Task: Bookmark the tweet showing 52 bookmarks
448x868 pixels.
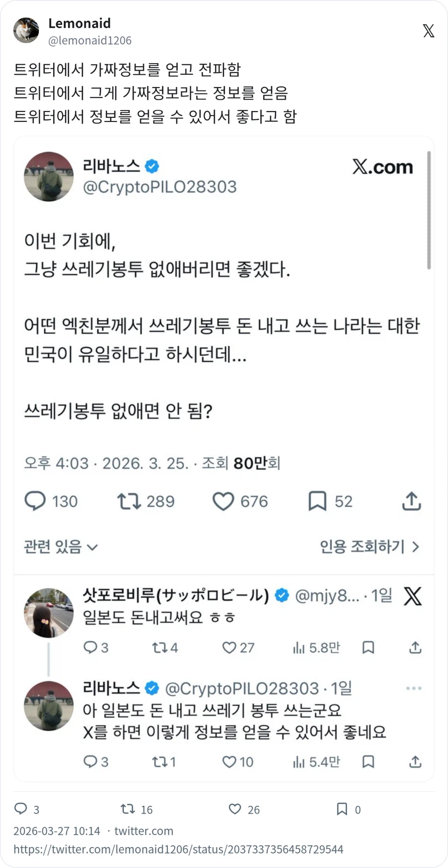Action: coord(317,501)
